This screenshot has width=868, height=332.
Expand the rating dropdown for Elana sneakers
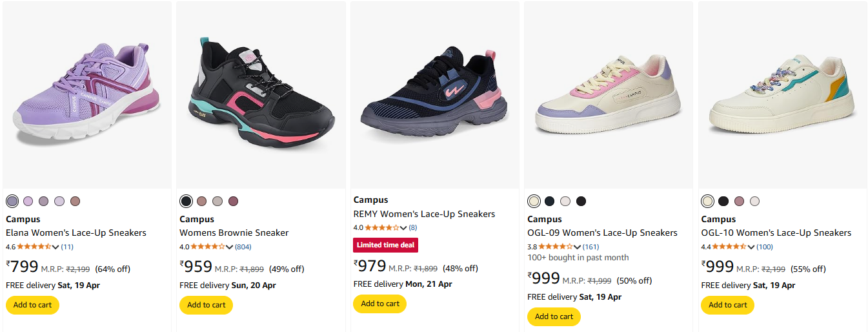pos(56,247)
